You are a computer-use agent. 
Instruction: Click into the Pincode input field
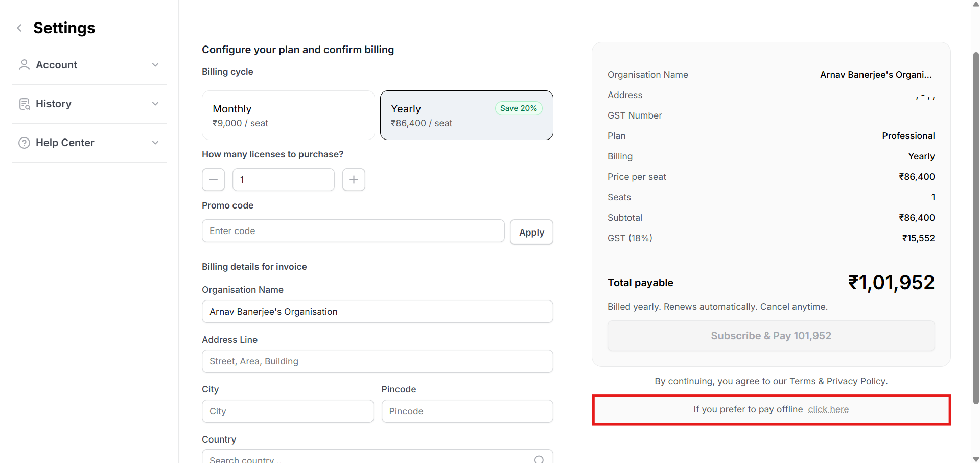[x=466, y=411]
